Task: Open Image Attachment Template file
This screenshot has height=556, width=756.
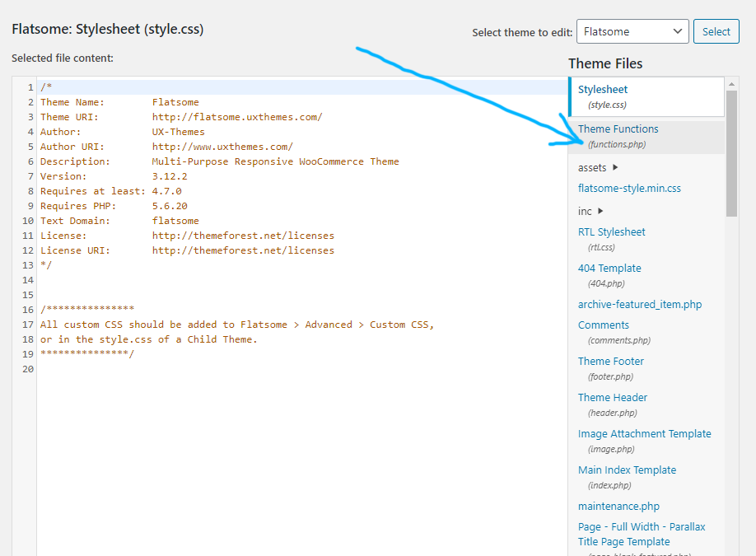Action: [x=644, y=434]
